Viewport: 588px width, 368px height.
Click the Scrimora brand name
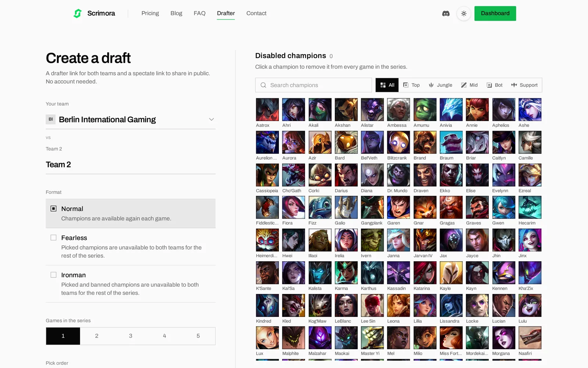coord(101,13)
